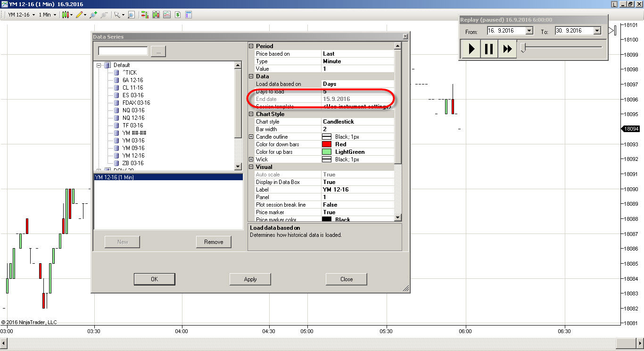Select YM 12-16 in instrument tree

pyautogui.click(x=133, y=156)
